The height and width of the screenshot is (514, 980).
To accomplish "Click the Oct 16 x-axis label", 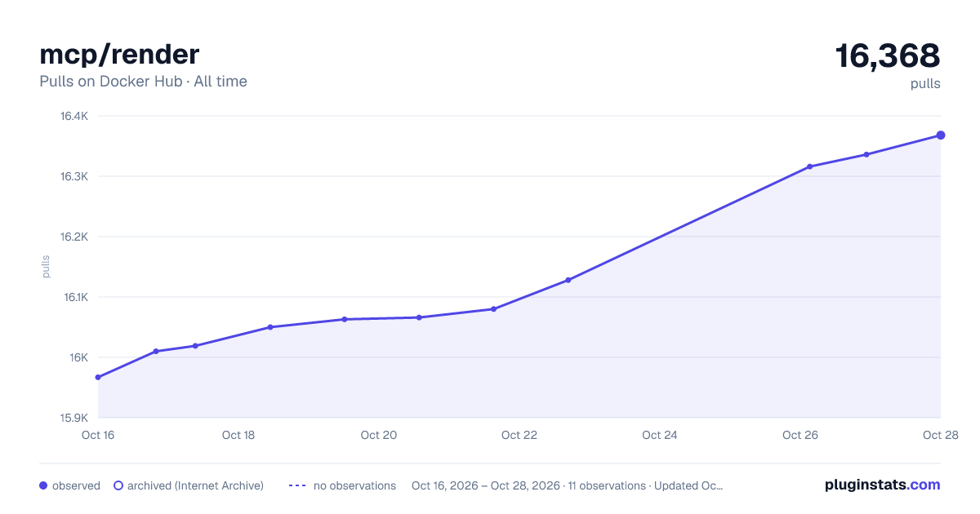I will (x=98, y=435).
